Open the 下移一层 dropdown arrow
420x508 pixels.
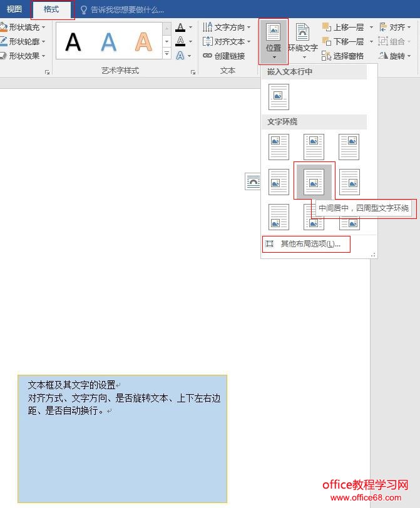(x=371, y=41)
